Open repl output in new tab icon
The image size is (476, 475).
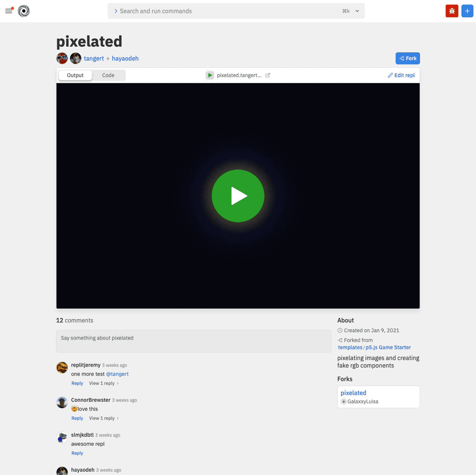[x=268, y=75]
